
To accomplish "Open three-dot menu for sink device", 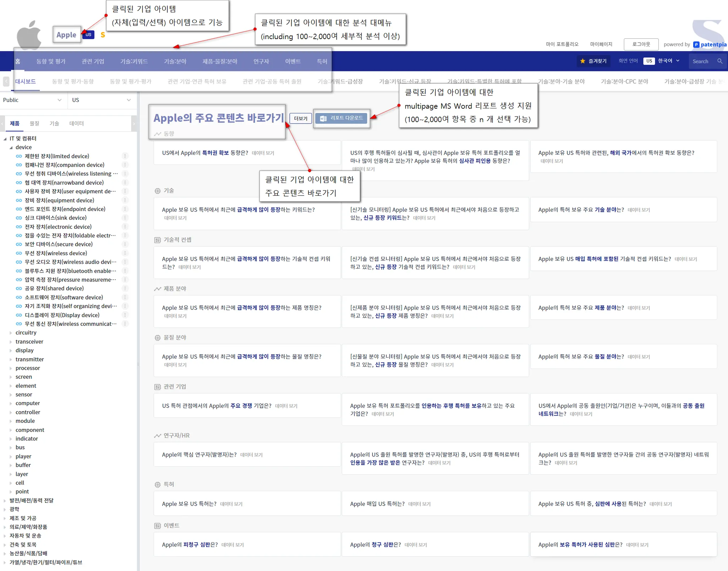I will coord(125,218).
